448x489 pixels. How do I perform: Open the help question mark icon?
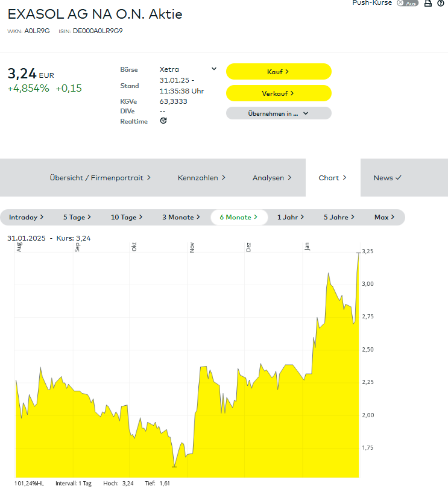(x=441, y=3)
